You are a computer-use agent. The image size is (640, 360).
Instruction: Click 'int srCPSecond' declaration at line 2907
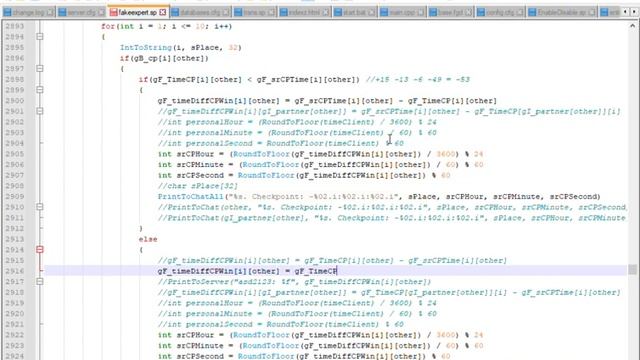point(304,175)
